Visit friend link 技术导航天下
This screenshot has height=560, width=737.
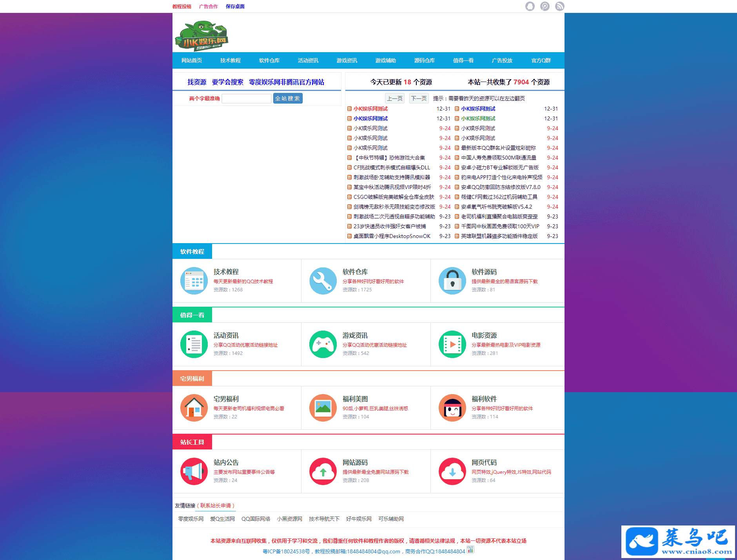pyautogui.click(x=324, y=519)
